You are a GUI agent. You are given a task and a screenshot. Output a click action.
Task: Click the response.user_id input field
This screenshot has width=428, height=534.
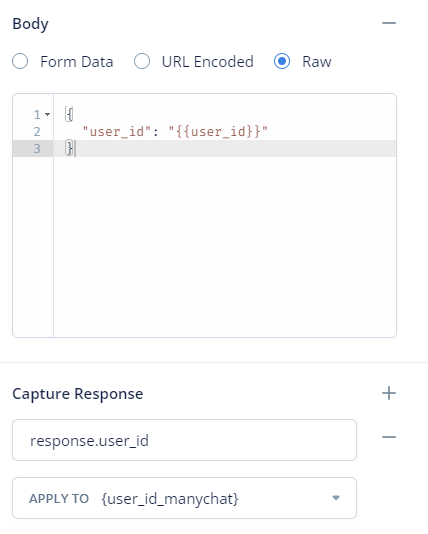tap(184, 440)
